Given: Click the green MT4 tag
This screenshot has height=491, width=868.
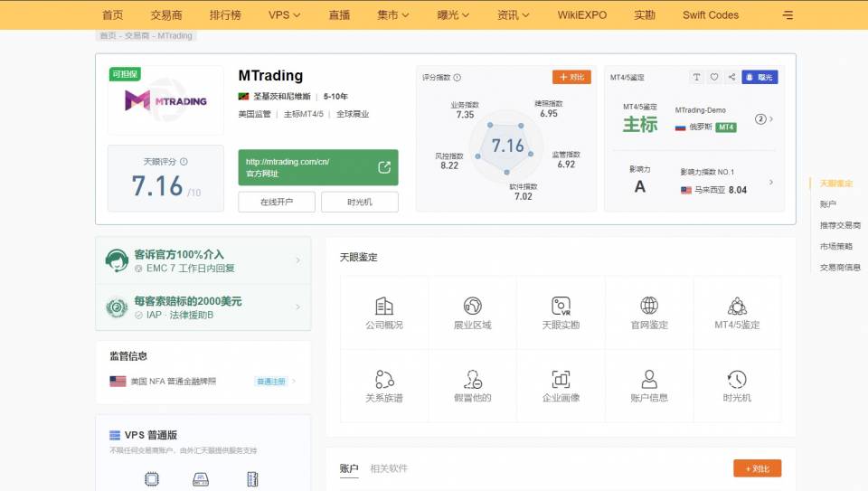Looking at the screenshot, I should point(726,127).
